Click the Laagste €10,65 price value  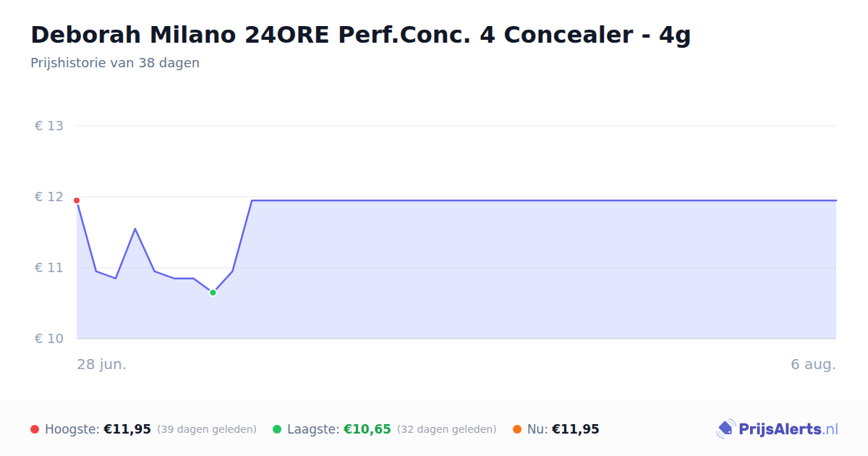tap(367, 429)
